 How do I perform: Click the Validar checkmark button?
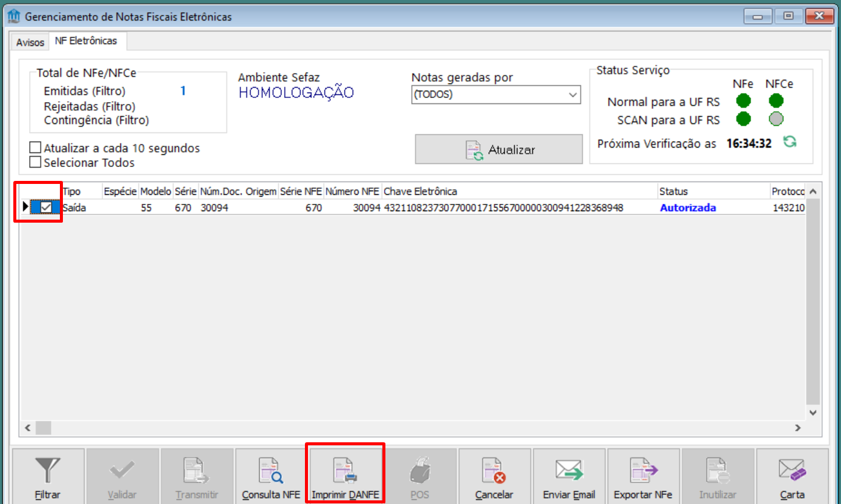122,476
